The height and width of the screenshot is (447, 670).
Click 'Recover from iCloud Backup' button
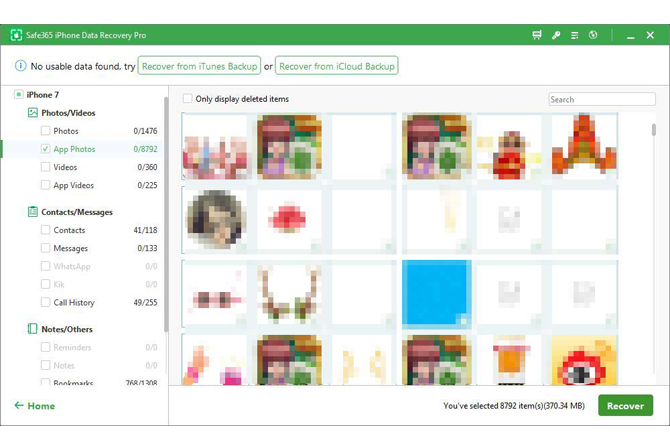(x=337, y=67)
